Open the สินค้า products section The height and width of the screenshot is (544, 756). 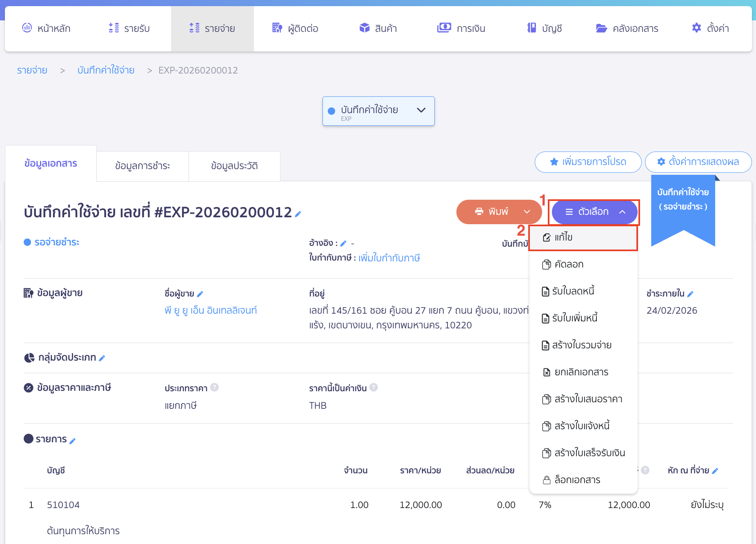[378, 28]
